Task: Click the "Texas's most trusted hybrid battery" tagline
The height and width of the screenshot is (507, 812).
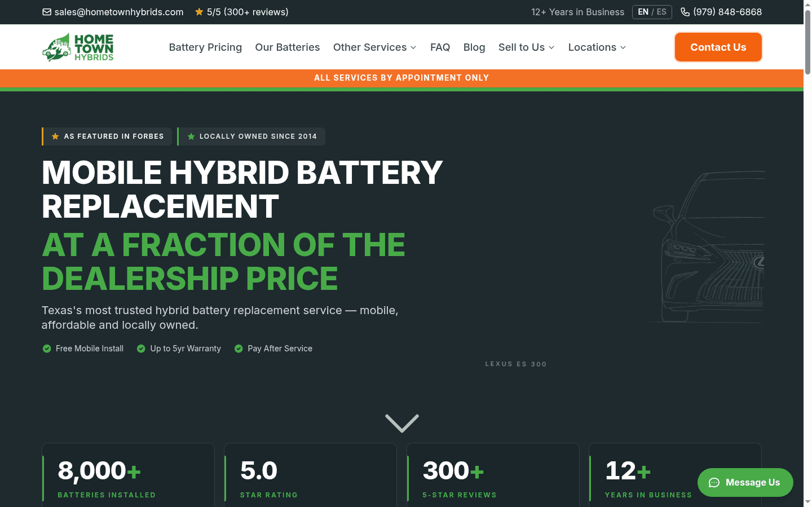Action: coord(220,318)
